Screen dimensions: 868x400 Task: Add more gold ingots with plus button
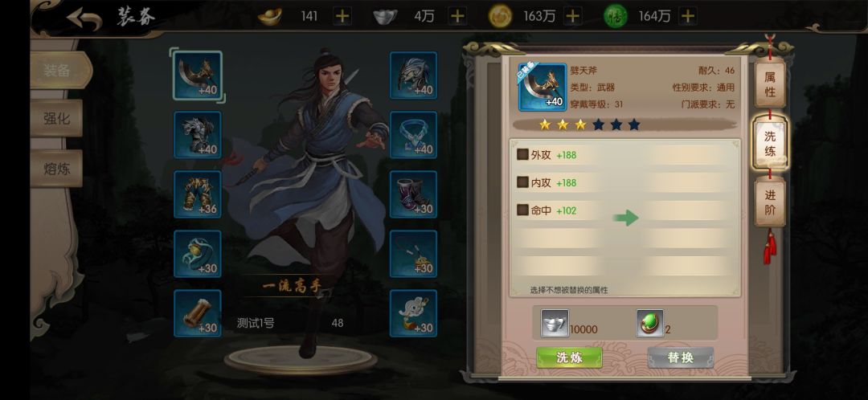point(342,17)
